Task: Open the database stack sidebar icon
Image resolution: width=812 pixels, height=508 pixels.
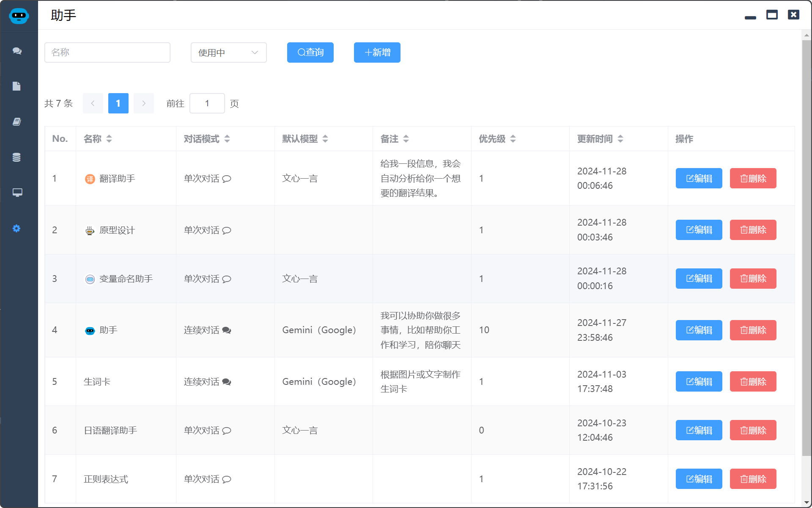Action: [x=16, y=157]
